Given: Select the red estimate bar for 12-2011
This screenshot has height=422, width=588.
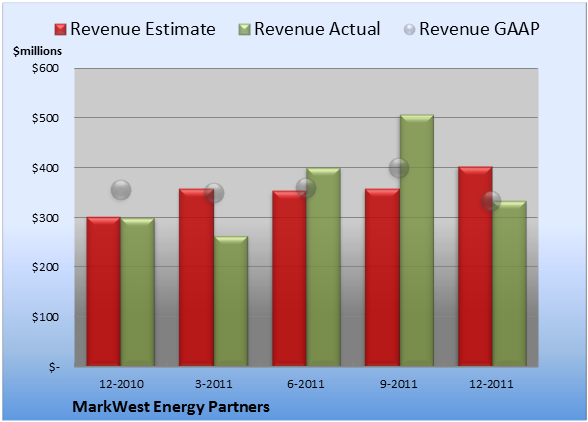Looking at the screenshot, I should pos(475,266).
